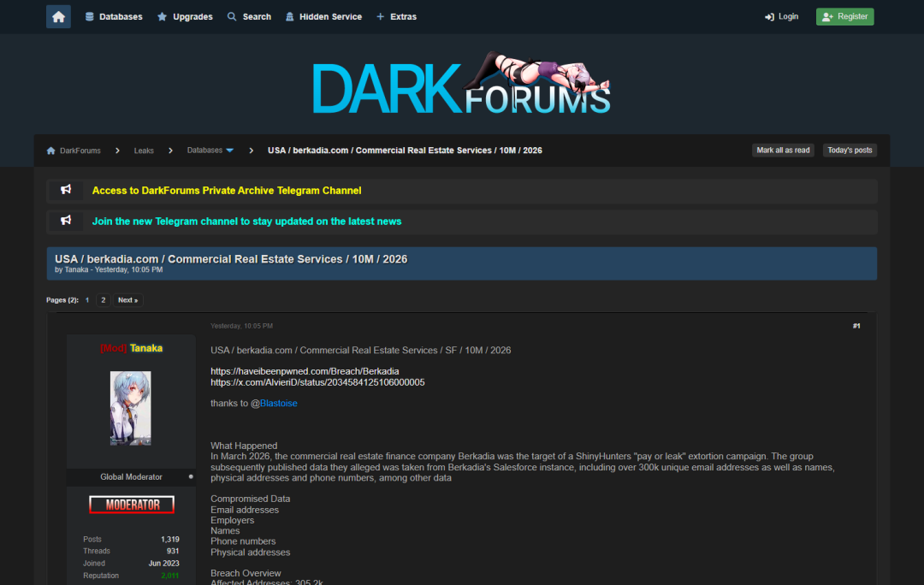
Task: Open the Extras menu item
Action: (397, 16)
